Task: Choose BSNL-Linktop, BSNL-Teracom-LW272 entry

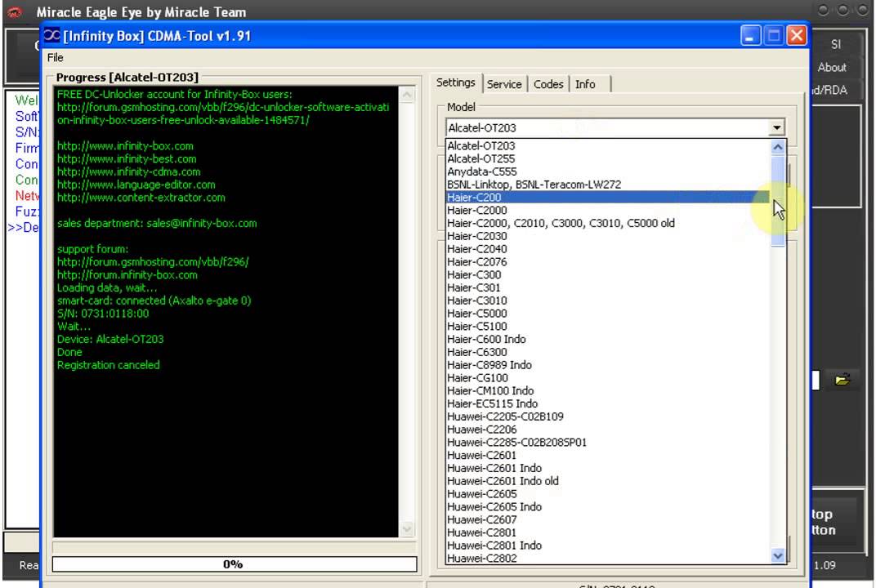Action: tap(607, 185)
